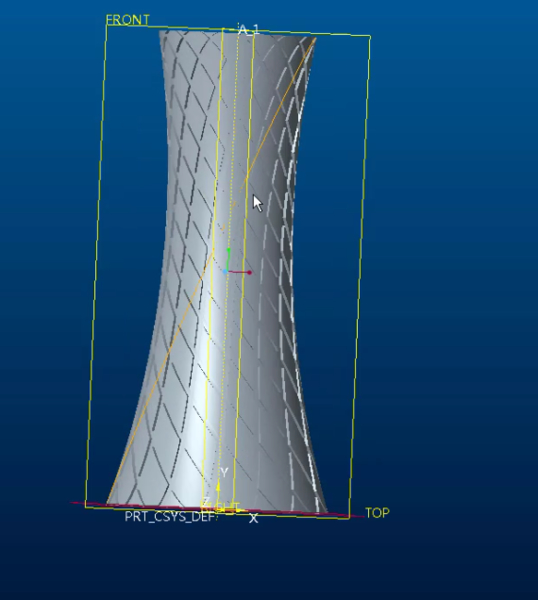Viewport: 538px width, 600px height.
Task: Click the model's top rim edge
Action: coord(237,32)
